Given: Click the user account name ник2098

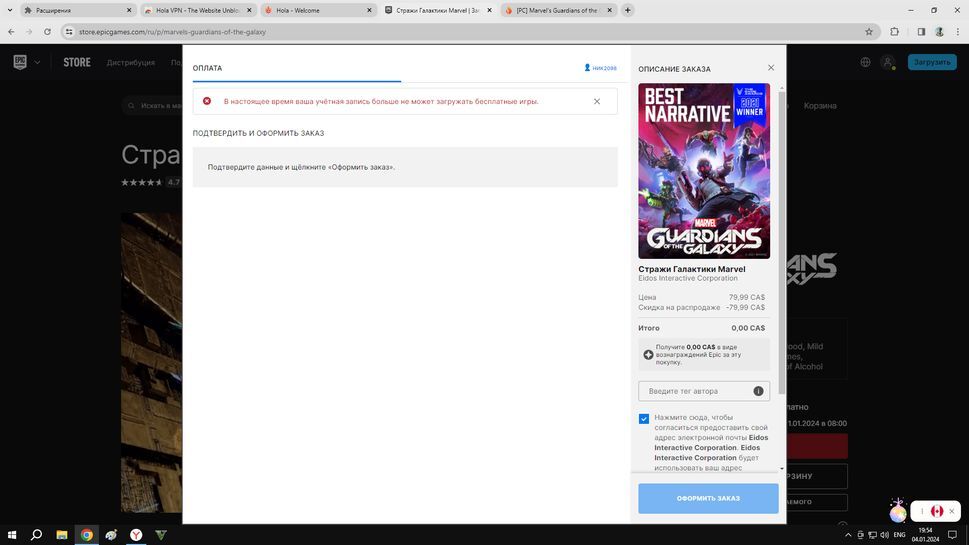Looking at the screenshot, I should click(600, 68).
